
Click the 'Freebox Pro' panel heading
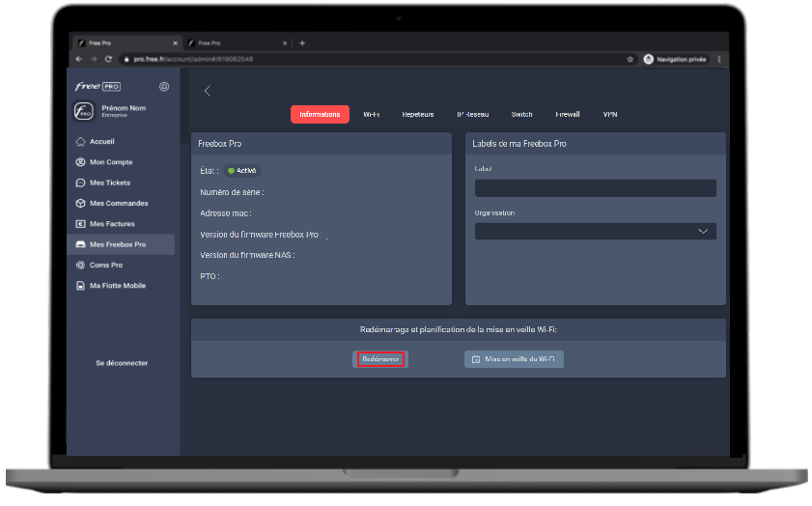(219, 144)
